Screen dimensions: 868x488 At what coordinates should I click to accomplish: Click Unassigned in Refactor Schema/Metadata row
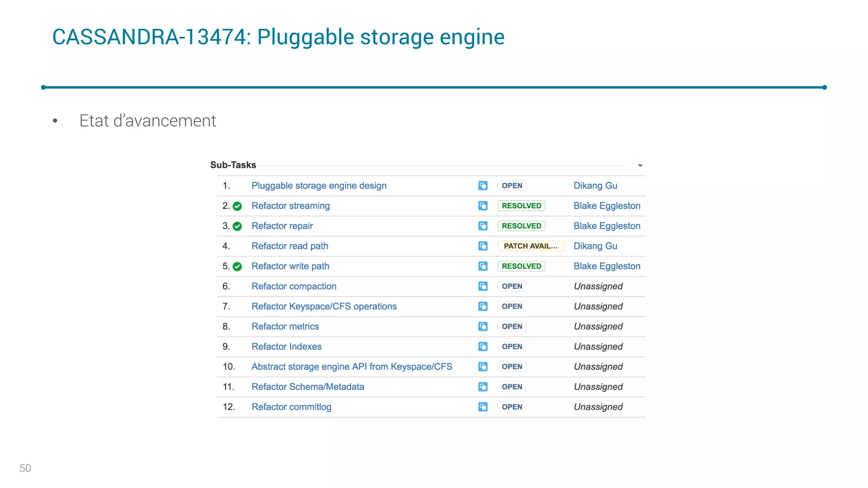click(598, 387)
